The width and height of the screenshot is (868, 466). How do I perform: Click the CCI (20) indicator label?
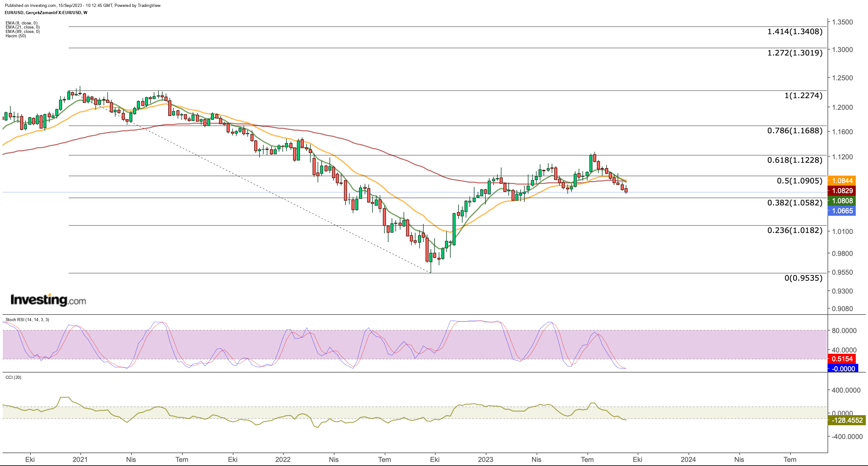(x=13, y=377)
